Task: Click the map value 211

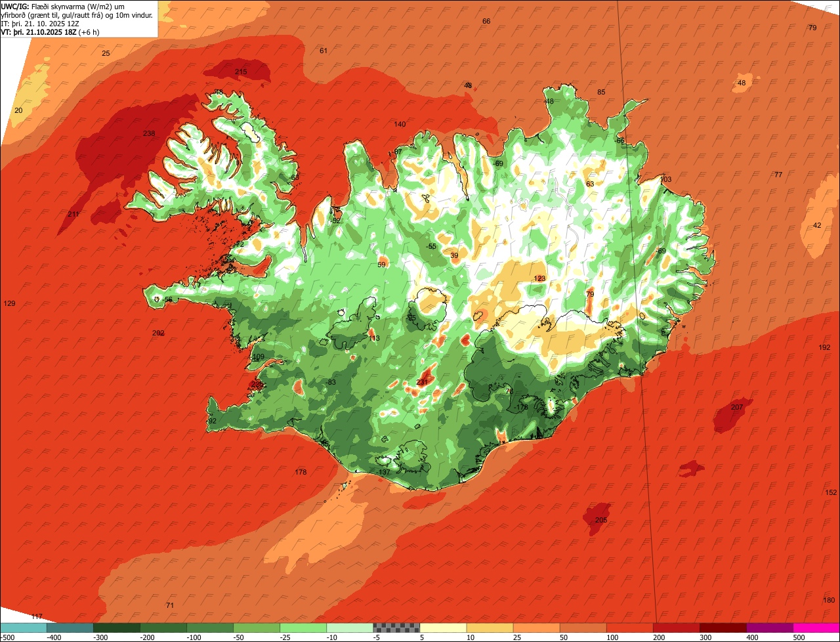Action: (73, 215)
